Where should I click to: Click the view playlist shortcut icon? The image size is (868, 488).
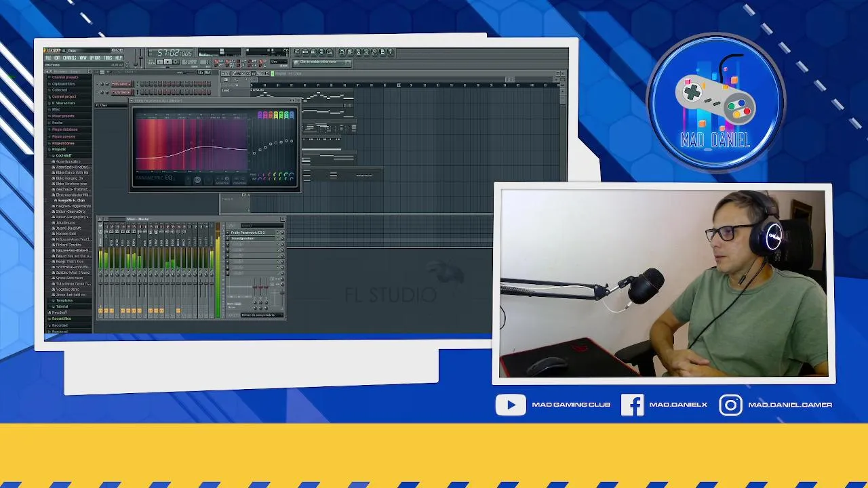click(x=298, y=52)
